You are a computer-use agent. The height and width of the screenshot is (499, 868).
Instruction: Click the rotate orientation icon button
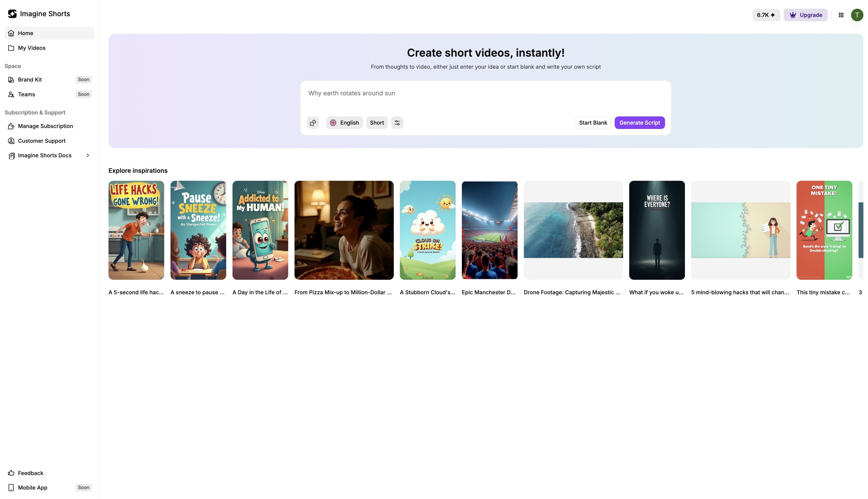pos(313,123)
